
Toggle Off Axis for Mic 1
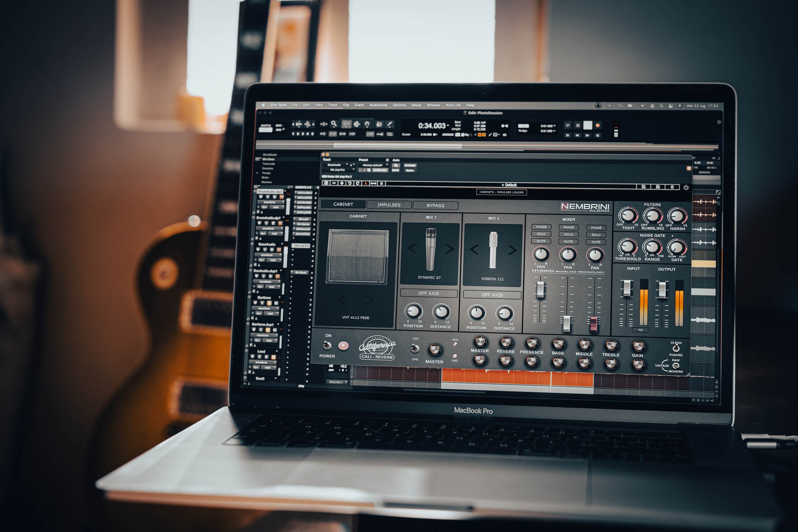429,293
